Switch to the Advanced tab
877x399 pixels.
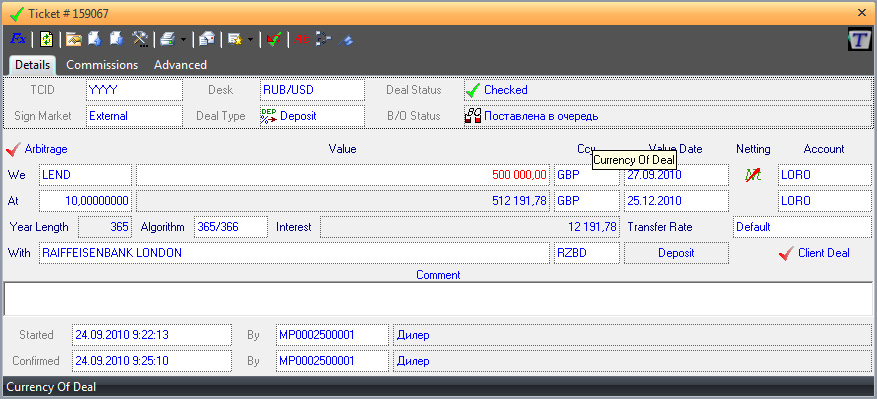coord(180,65)
